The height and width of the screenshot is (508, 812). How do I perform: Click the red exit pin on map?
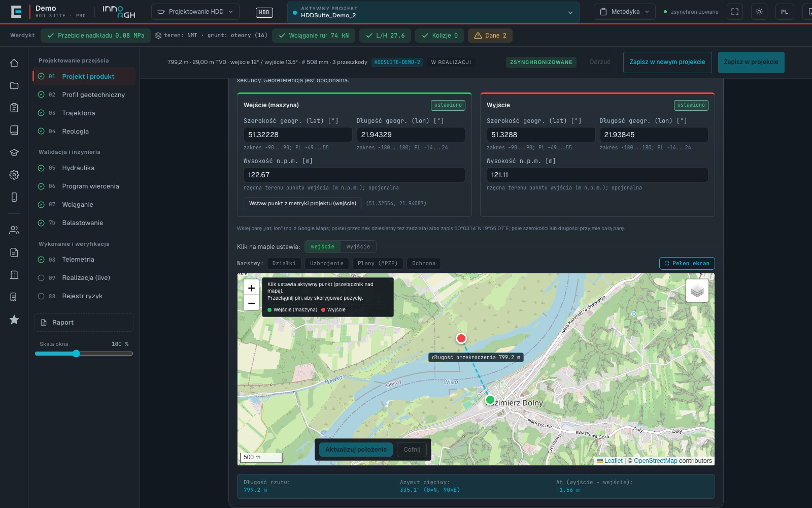pos(461,338)
